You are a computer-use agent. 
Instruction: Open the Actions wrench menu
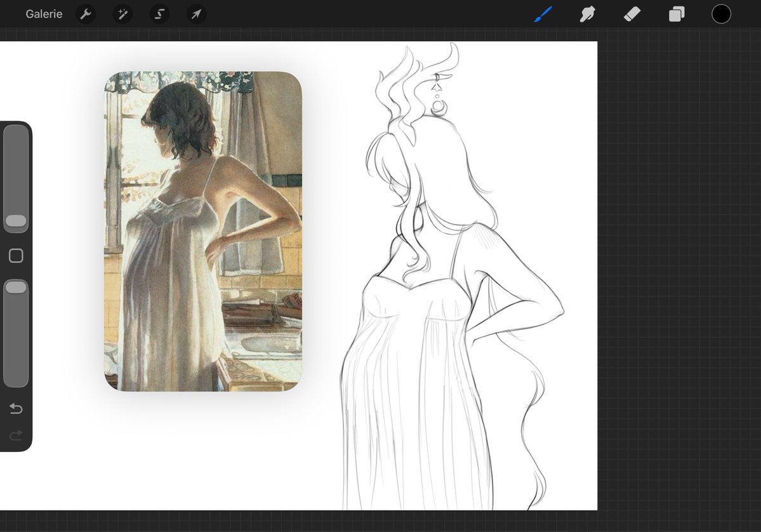[86, 14]
